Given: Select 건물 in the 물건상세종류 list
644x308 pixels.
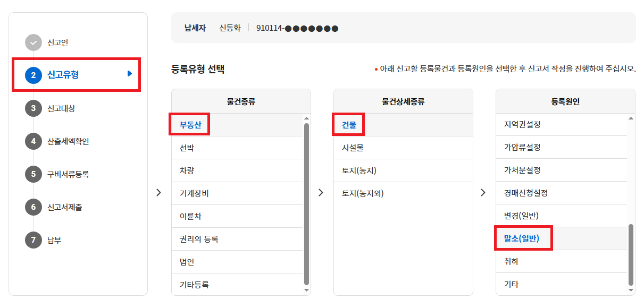Looking at the screenshot, I should coord(348,124).
